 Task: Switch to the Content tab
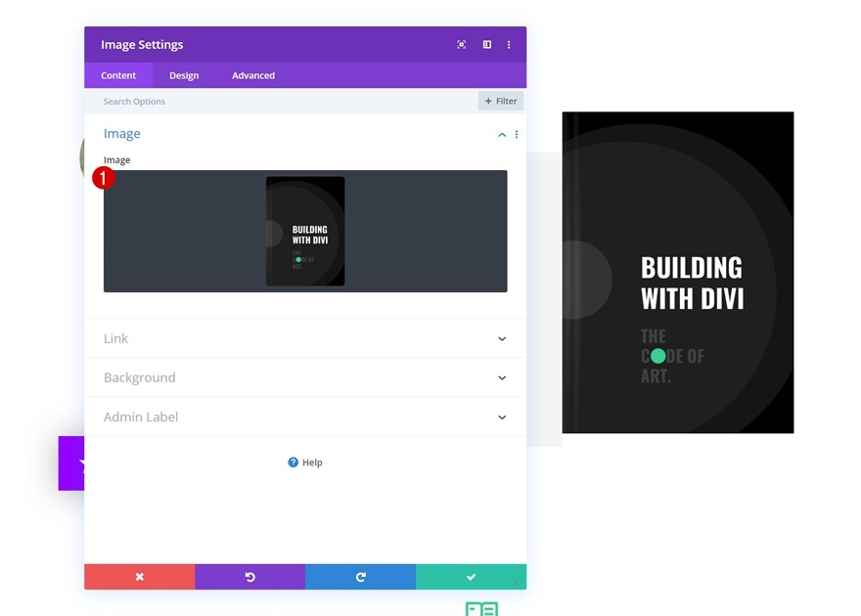click(x=118, y=75)
